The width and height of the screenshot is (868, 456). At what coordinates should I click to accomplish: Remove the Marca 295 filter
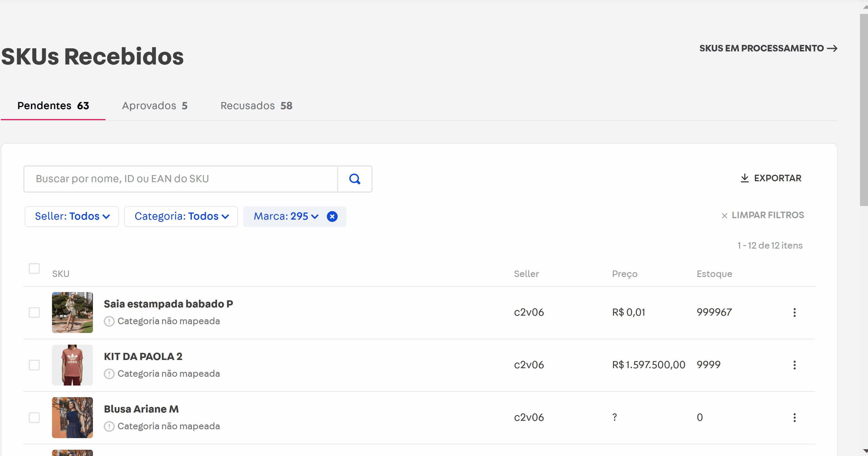[332, 216]
